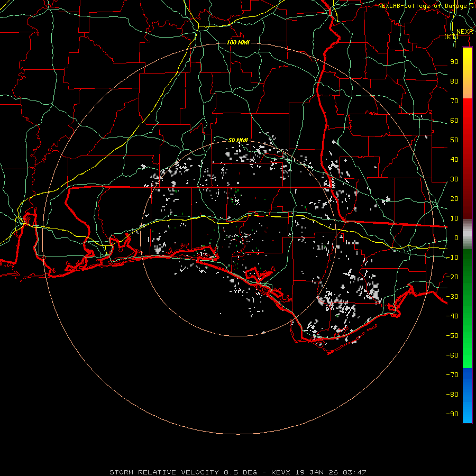The image size is (476, 476).
Task: Click the "KT" units label above the color bar
Action: 452,36
